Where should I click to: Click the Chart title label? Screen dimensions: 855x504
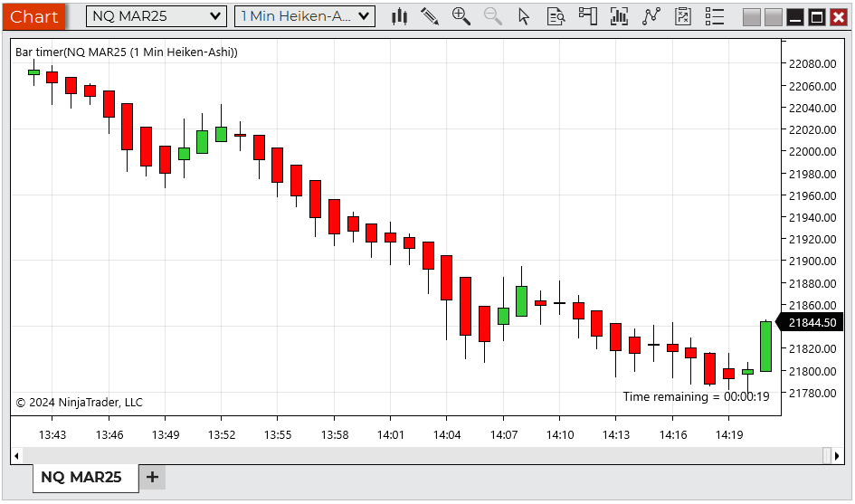34,16
